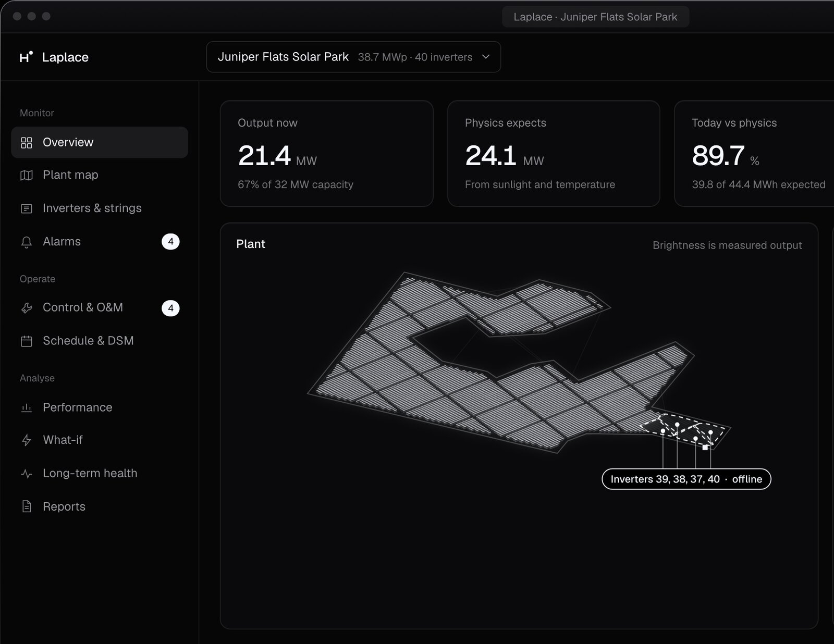Navigate to Schedule & DSM
The width and height of the screenshot is (834, 644).
[88, 341]
